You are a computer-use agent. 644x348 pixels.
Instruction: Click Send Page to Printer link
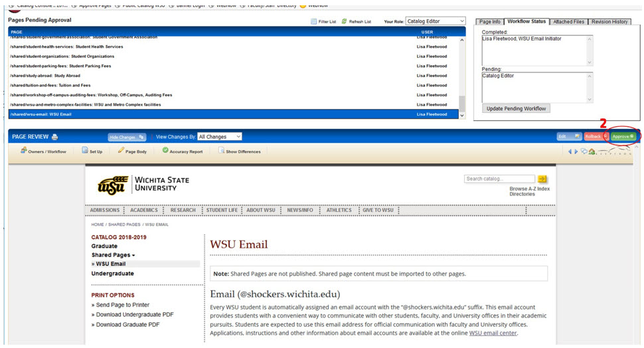pyautogui.click(x=122, y=305)
